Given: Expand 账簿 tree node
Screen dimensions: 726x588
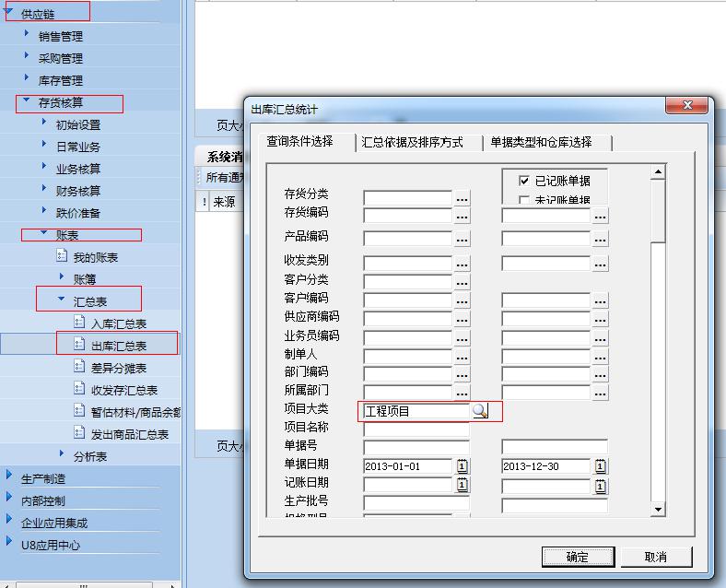Looking at the screenshot, I should [62, 276].
